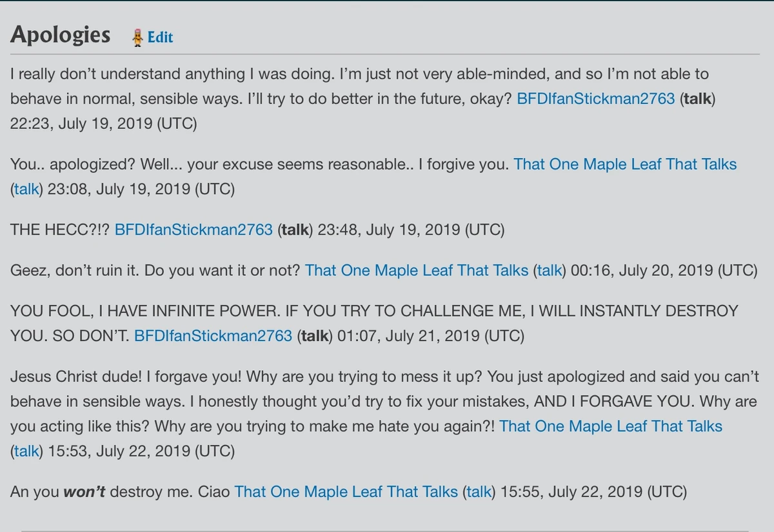774x532 pixels.
Task: Select the Apologies section heading
Action: click(x=59, y=35)
